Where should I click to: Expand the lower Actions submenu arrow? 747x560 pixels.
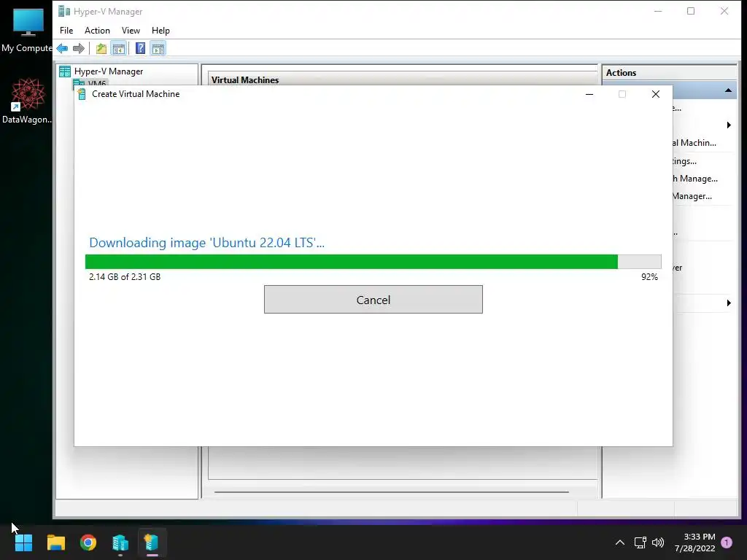coord(729,303)
